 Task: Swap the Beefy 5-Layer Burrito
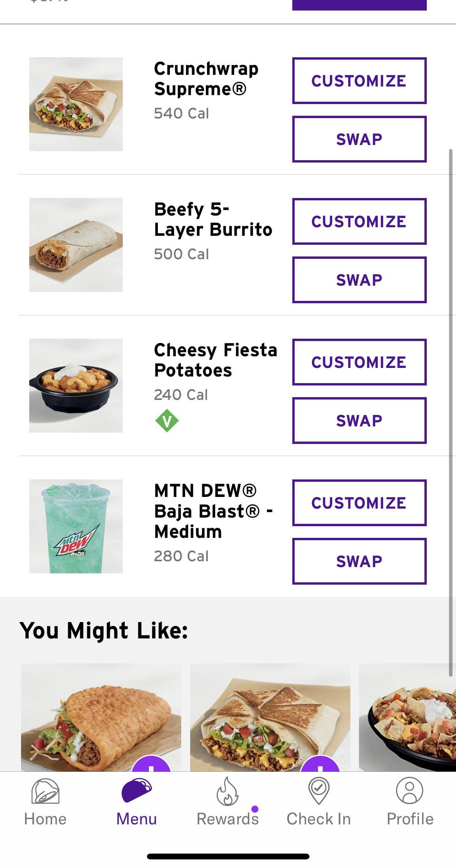[x=359, y=280]
